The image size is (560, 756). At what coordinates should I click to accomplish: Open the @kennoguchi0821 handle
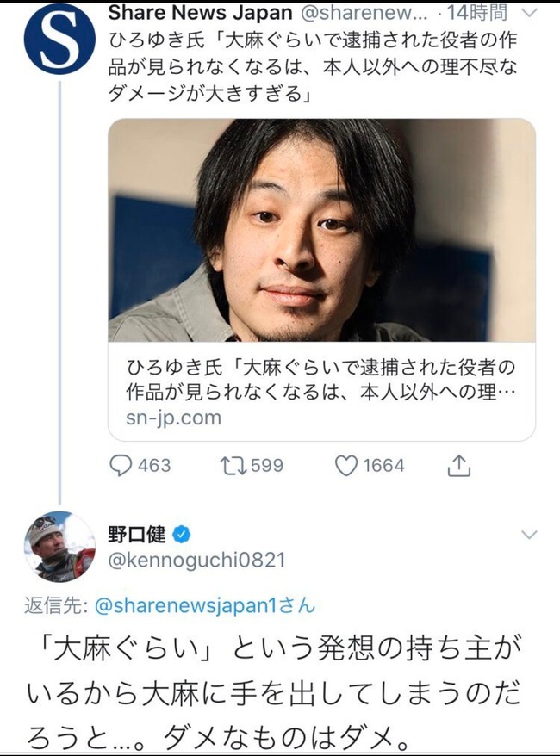pyautogui.click(x=196, y=561)
